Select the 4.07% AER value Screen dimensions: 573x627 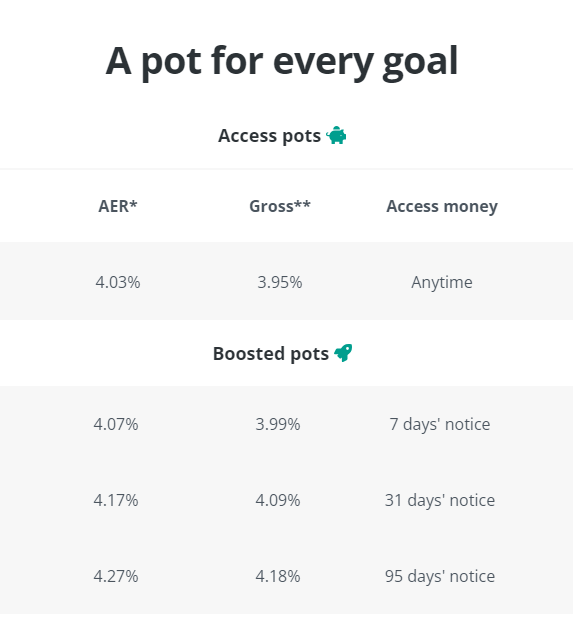(x=116, y=424)
